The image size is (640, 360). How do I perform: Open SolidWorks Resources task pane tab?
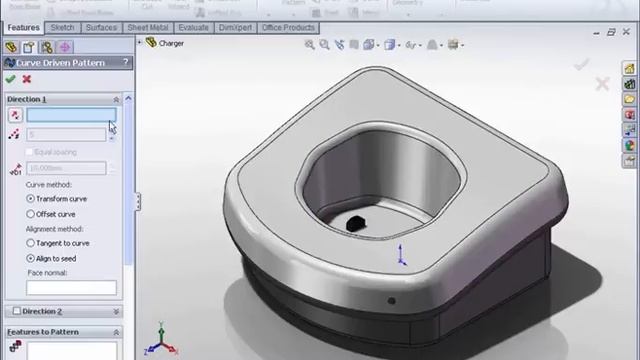click(629, 69)
